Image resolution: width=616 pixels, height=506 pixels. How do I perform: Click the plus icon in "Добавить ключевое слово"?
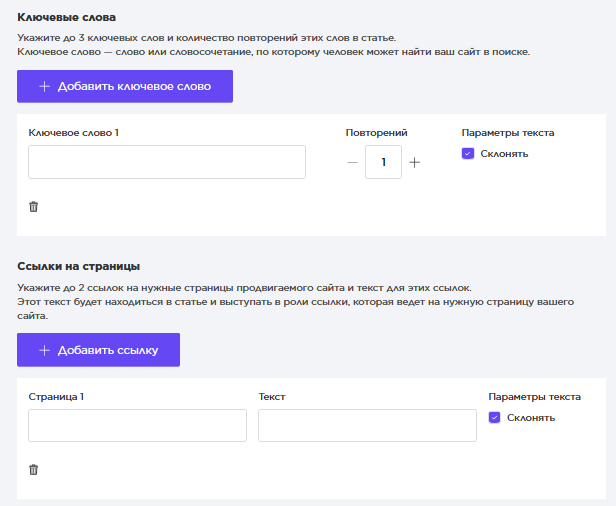coord(44,87)
